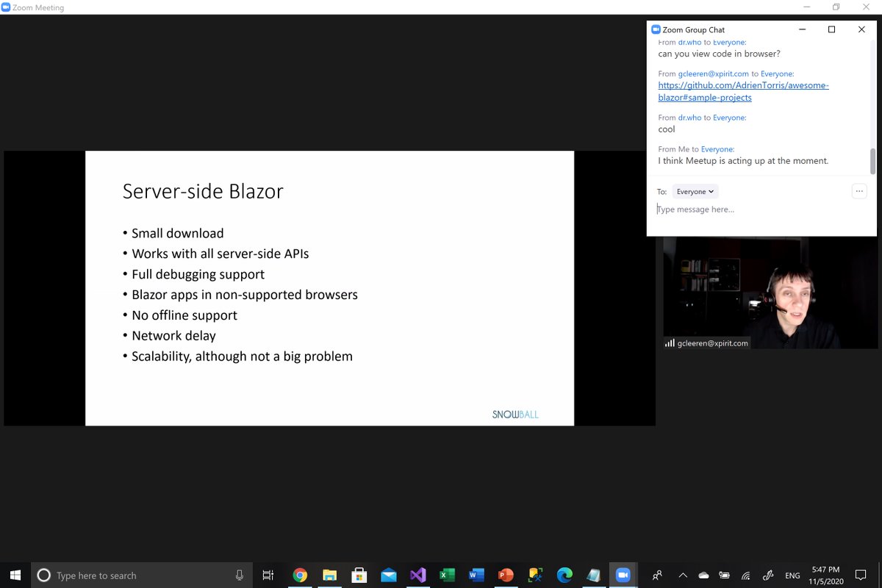This screenshot has height=588, width=882.
Task: Restore down the Zoom Meeting window
Action: [x=836, y=7]
